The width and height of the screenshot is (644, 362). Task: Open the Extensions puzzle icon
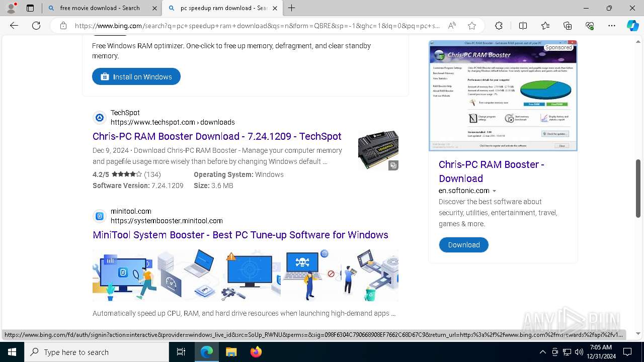(499, 26)
